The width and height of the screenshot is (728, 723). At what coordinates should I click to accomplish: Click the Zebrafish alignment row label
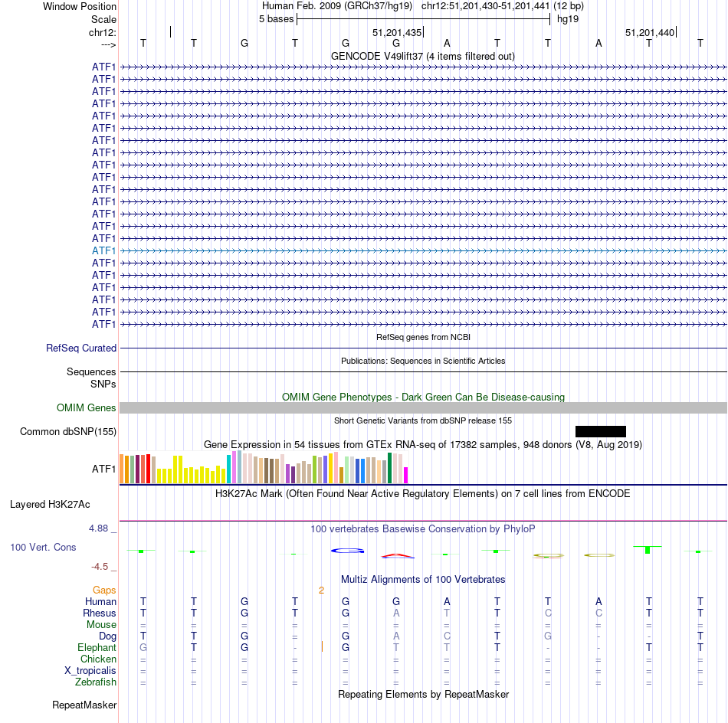[x=96, y=682]
